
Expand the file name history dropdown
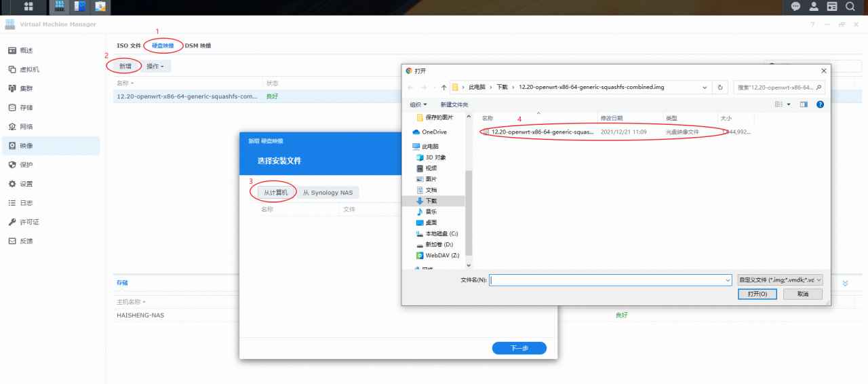pyautogui.click(x=727, y=280)
